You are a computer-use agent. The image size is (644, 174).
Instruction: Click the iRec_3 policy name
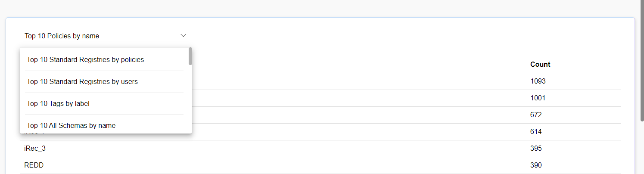coord(35,149)
